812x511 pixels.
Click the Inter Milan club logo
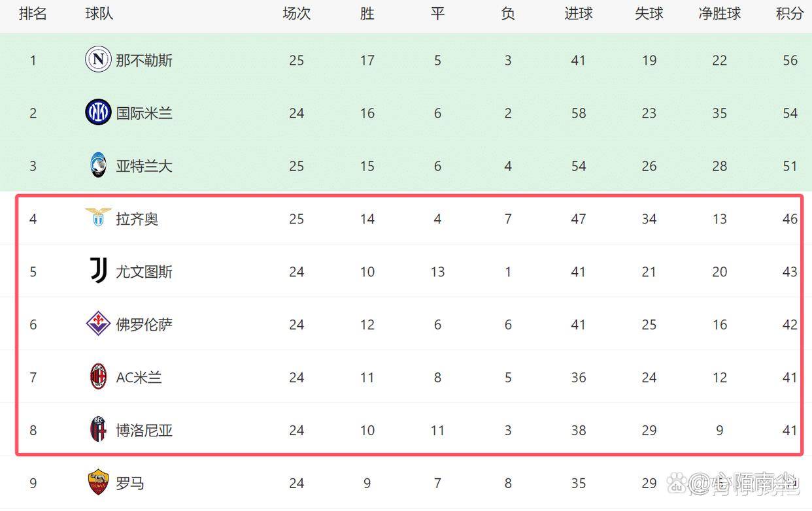98,113
